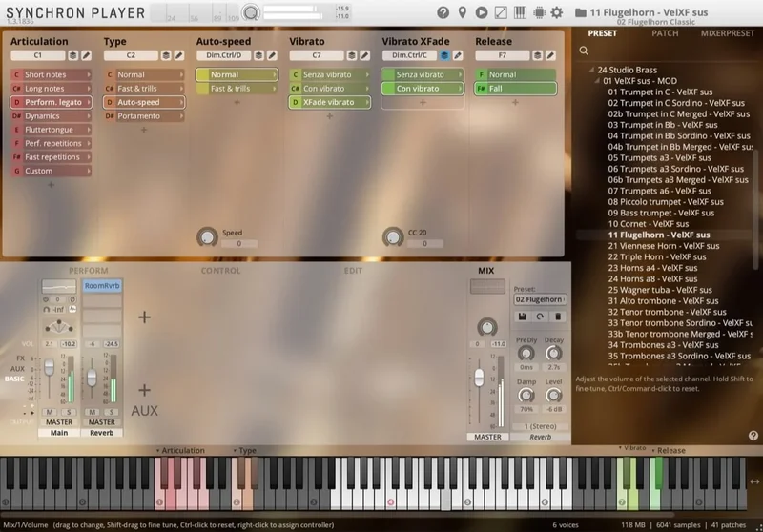Expand the Dynamics articulation arrow

[x=89, y=115]
